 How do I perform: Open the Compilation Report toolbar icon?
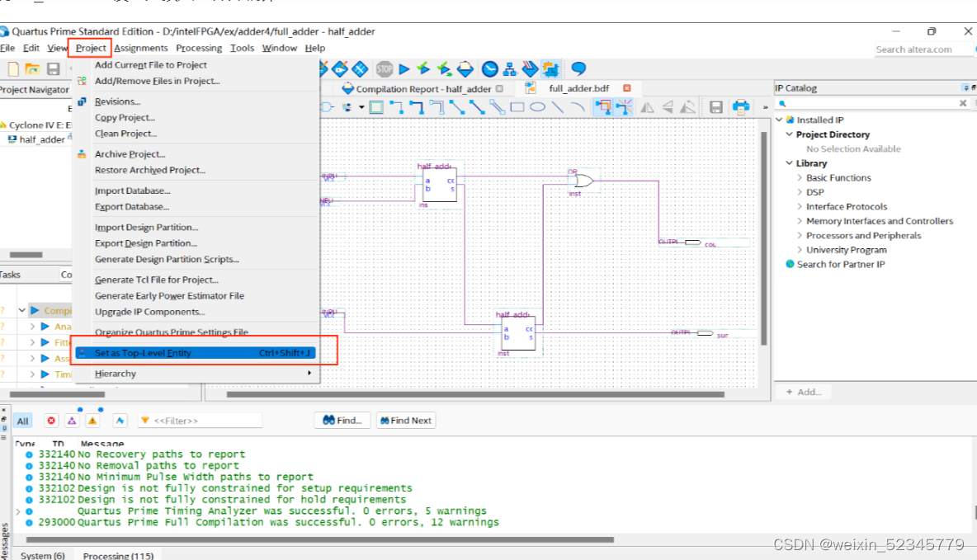[465, 68]
